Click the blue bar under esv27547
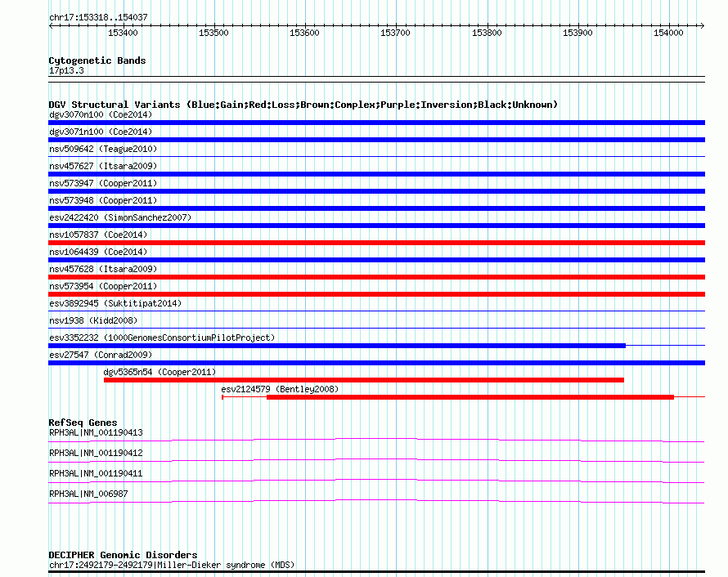The width and height of the screenshot is (728, 577). [x=376, y=363]
